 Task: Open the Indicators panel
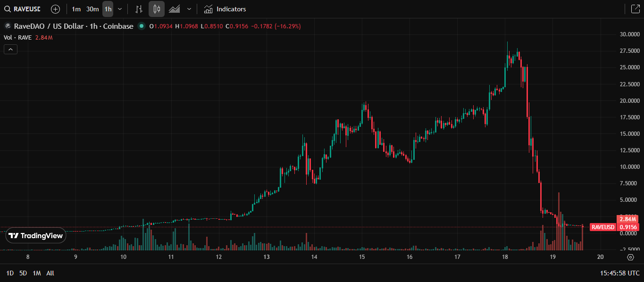(225, 9)
